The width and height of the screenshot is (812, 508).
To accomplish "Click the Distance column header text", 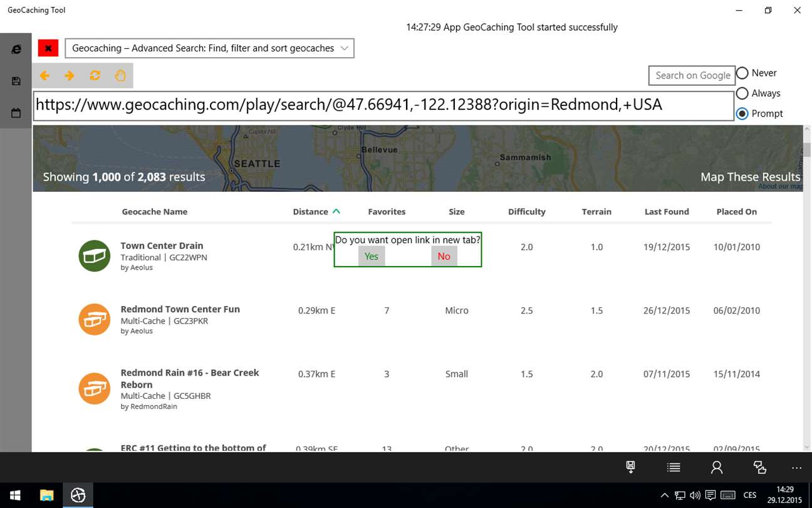I will [311, 211].
